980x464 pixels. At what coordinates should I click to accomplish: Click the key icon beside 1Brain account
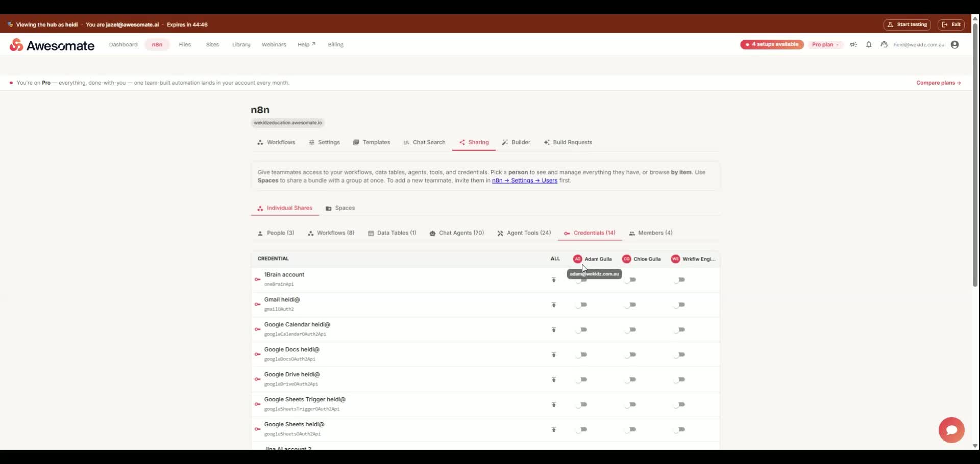(258, 279)
